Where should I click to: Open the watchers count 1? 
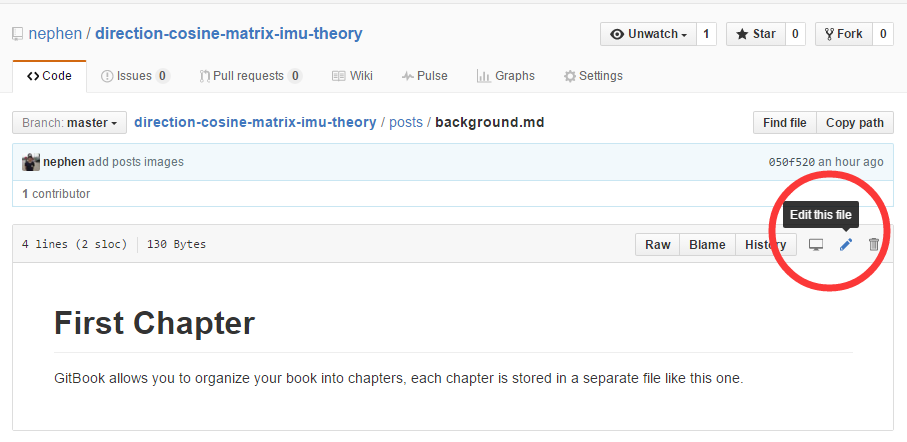(706, 34)
